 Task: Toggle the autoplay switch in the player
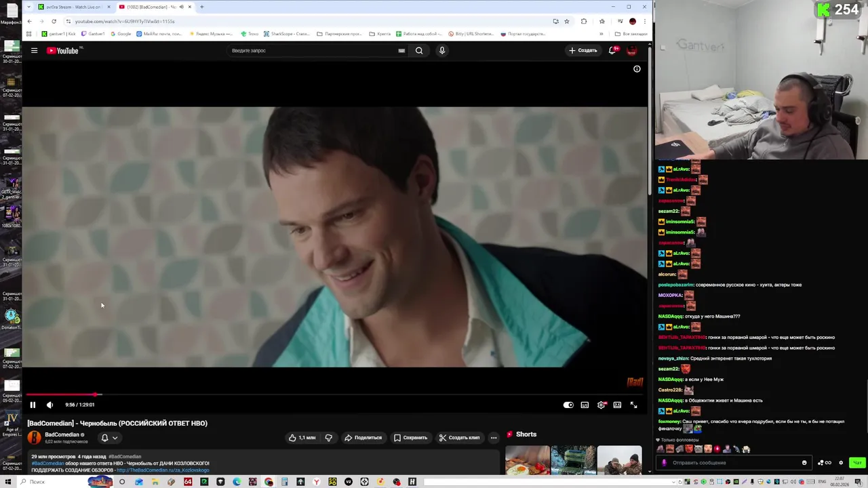coord(568,405)
